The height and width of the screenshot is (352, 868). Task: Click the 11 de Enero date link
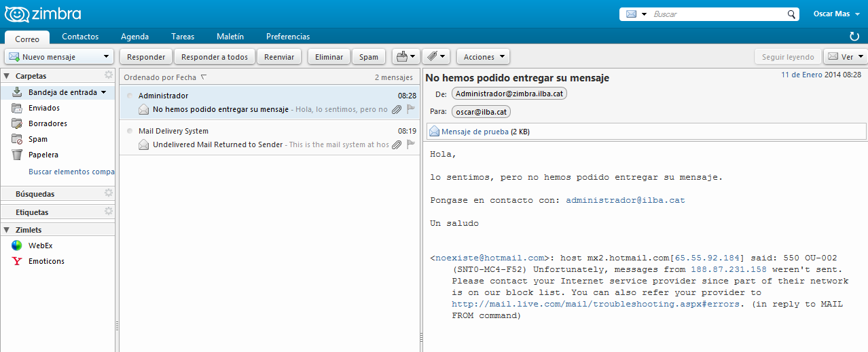tap(801, 75)
